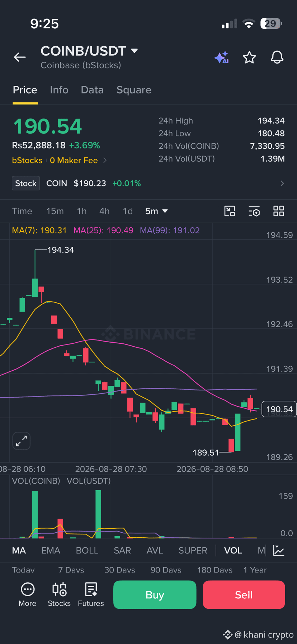
Task: Tap the battery indicator in status bar
Action: (x=271, y=24)
